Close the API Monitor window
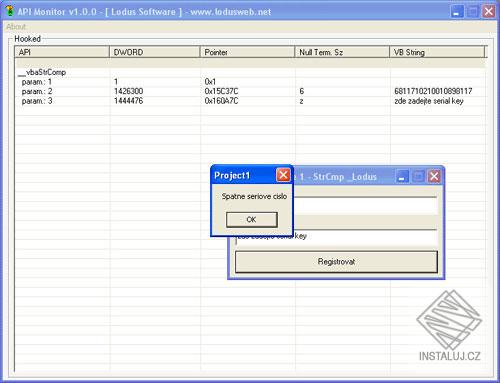The height and width of the screenshot is (383, 500). click(x=489, y=12)
